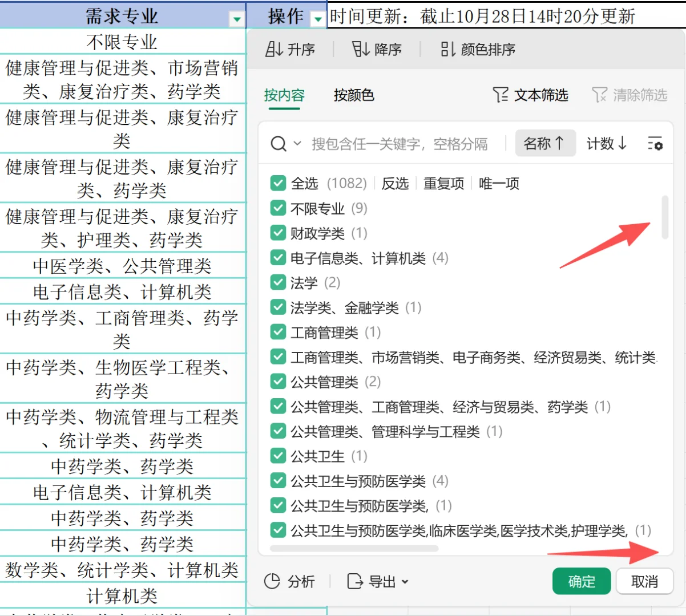Toggle the 全选 checkbox
Viewport: 686px width, 616px height.
click(x=278, y=183)
